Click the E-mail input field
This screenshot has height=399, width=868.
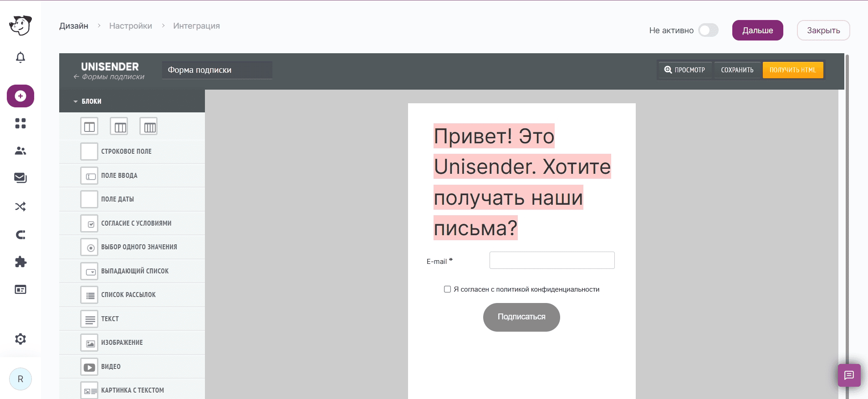coord(552,260)
